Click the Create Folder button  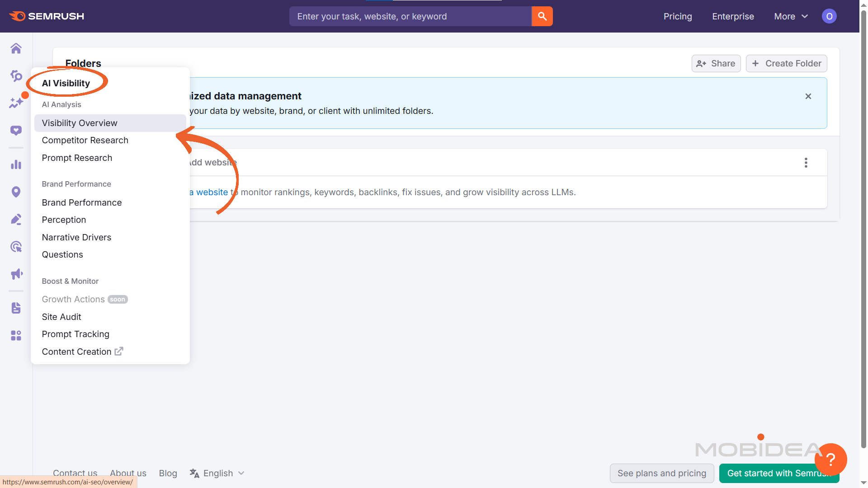[x=786, y=63]
